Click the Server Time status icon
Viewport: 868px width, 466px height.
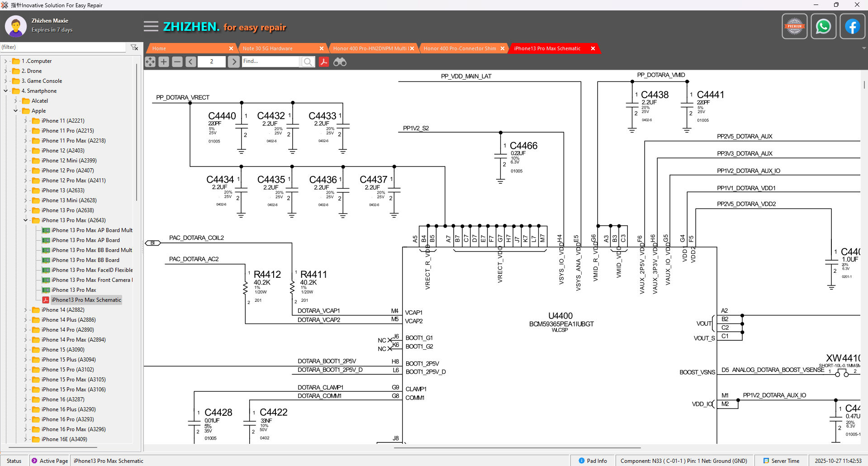[766, 461]
